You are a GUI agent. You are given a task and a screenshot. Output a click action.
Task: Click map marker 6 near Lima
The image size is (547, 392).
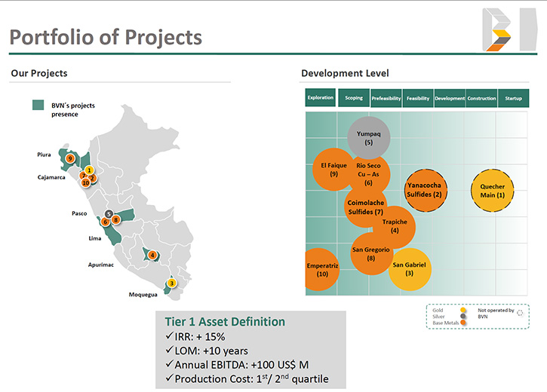click(105, 222)
